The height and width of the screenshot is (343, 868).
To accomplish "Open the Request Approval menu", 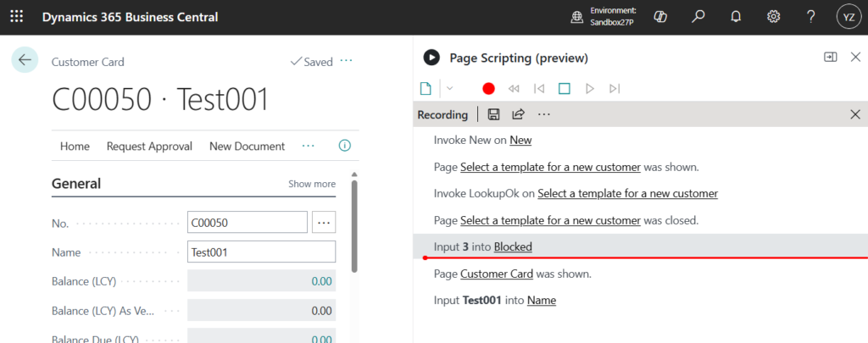I will [x=149, y=147].
